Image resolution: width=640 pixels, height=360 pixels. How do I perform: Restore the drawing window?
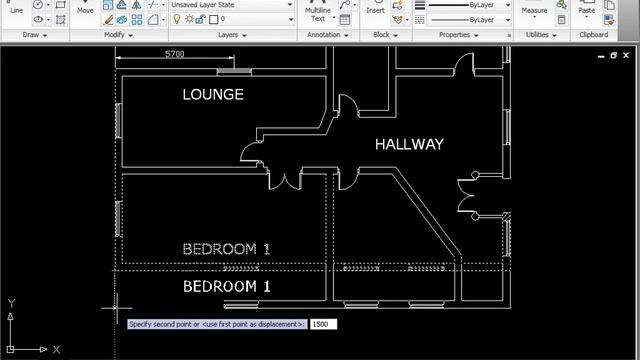[x=613, y=56]
